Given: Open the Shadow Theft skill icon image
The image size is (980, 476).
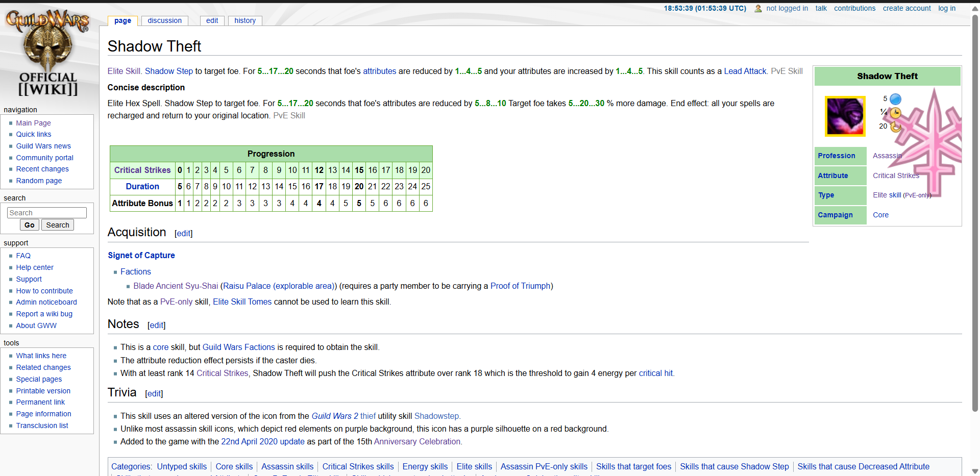Looking at the screenshot, I should click(845, 116).
